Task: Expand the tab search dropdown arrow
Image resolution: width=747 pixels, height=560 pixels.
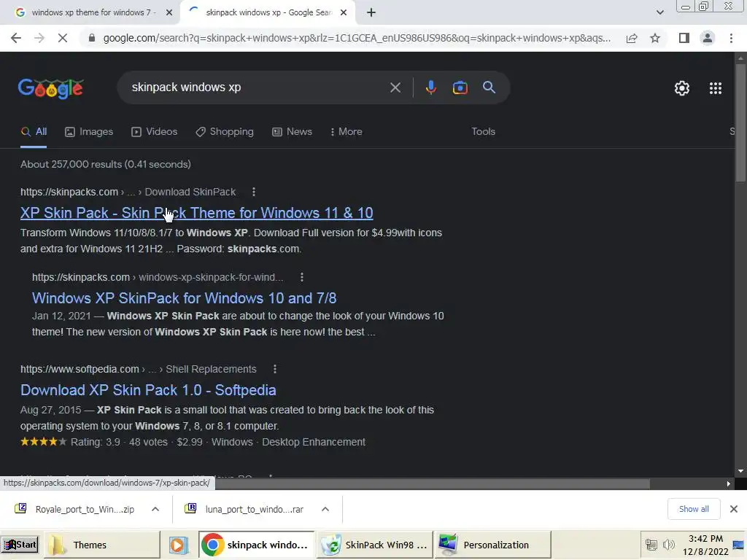Action: pos(659,13)
